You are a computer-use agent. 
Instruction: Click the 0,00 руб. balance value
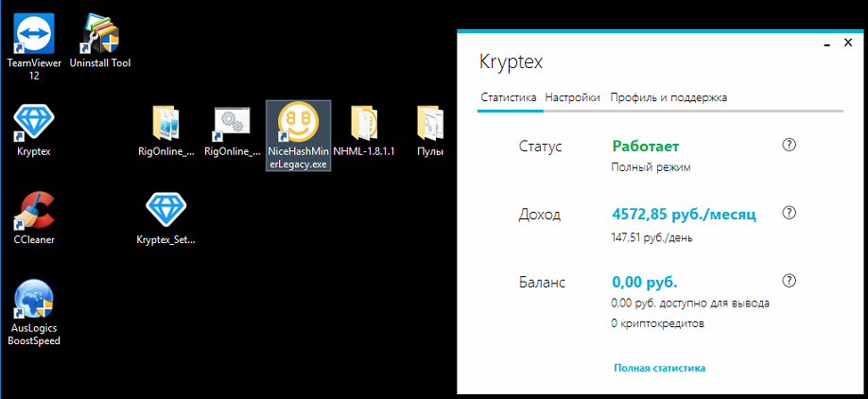pos(644,283)
